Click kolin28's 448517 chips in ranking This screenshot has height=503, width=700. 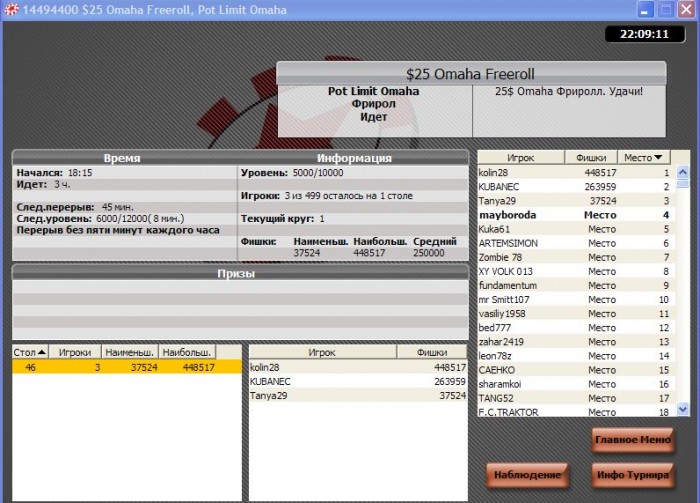coord(600,173)
